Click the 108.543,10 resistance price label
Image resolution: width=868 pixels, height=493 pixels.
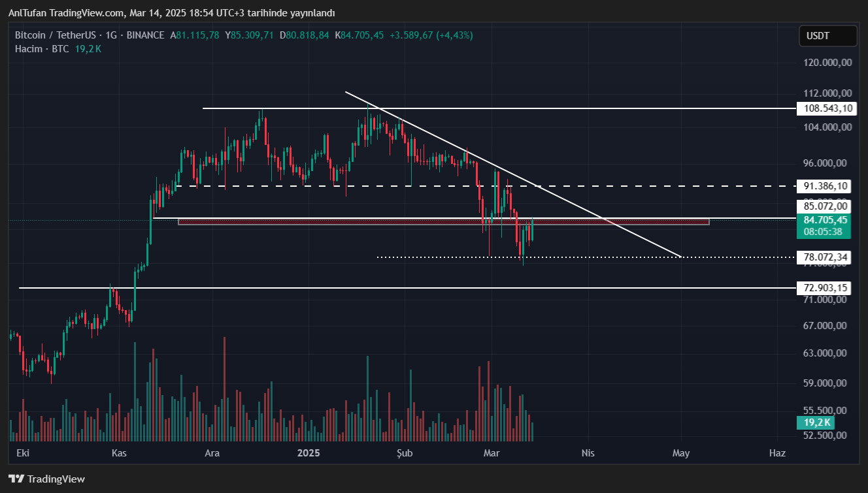(825, 108)
